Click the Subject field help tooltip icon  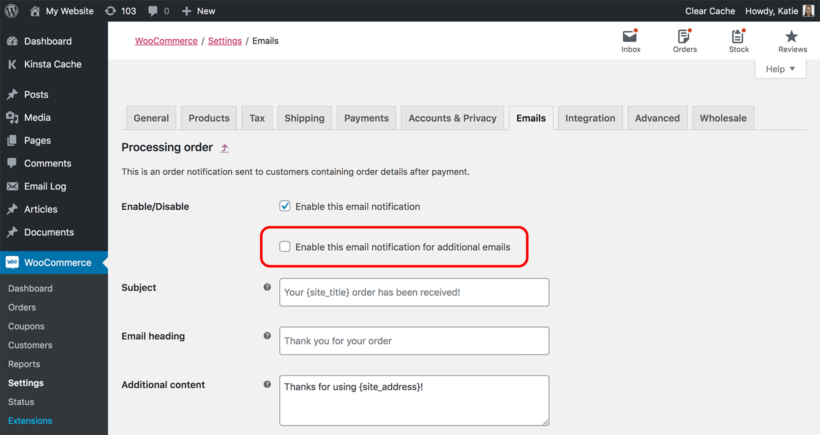(267, 287)
